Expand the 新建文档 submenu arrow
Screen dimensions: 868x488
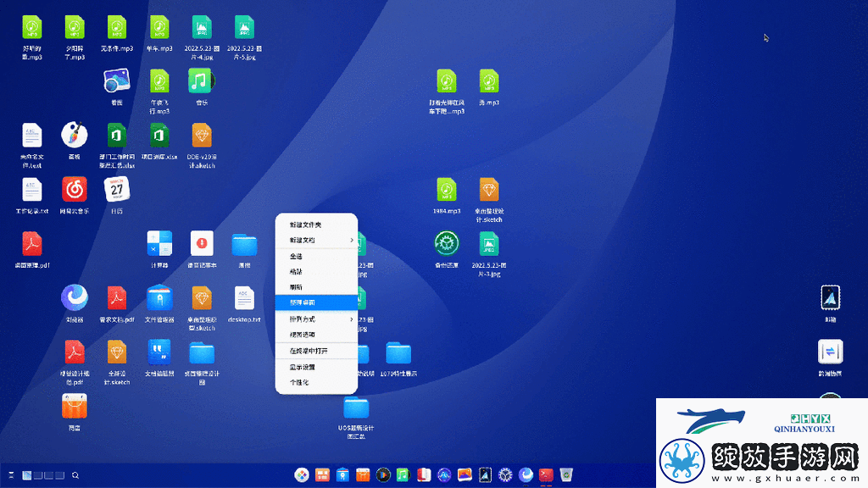[x=352, y=240]
